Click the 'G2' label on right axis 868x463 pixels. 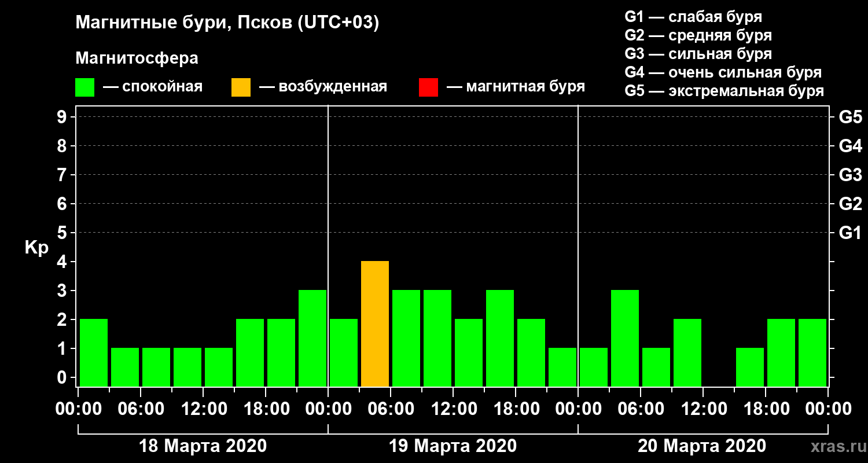pyautogui.click(x=850, y=204)
